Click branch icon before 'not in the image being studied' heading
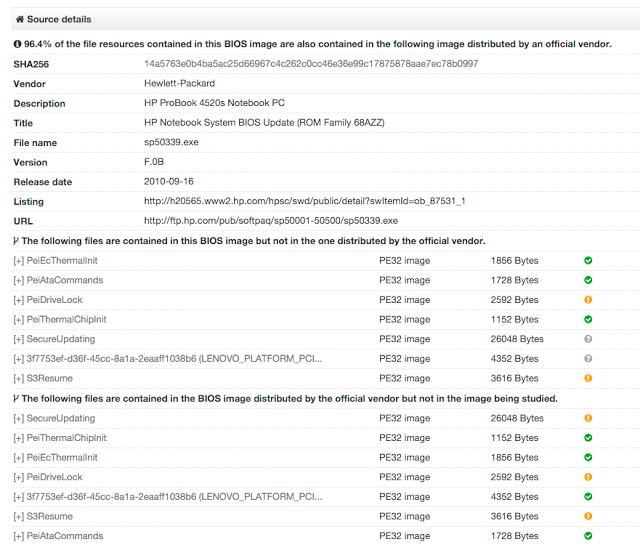The width and height of the screenshot is (640, 550). click(16, 398)
